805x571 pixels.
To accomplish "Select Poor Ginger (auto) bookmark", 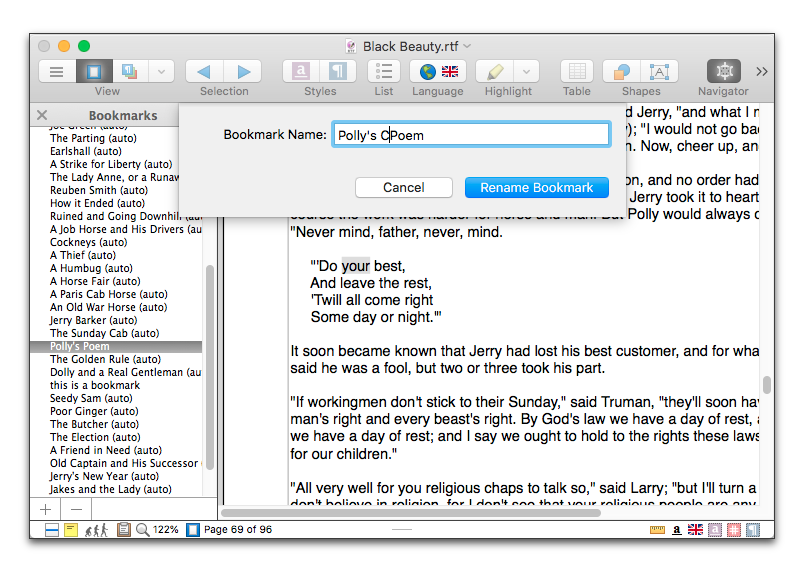I will [x=94, y=411].
